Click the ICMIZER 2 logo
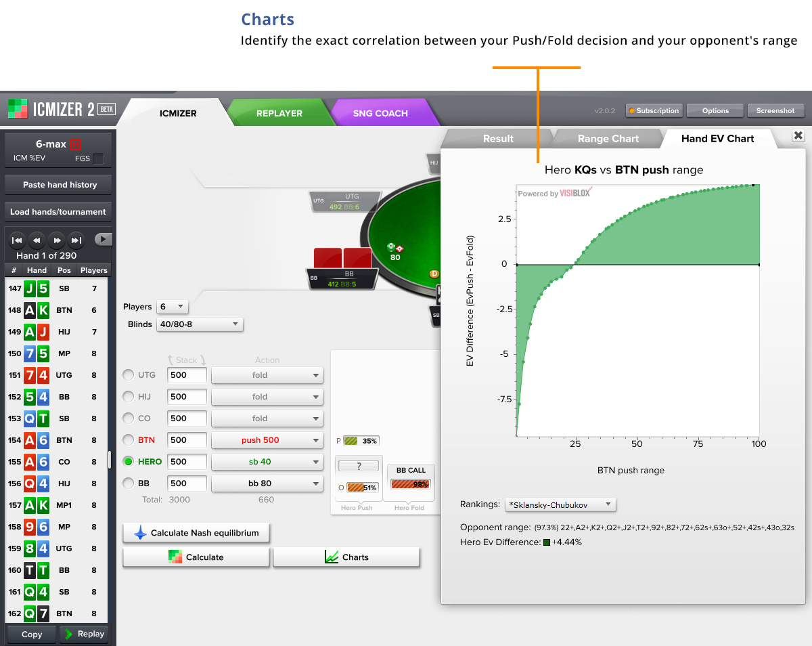The image size is (812, 646). 61,109
